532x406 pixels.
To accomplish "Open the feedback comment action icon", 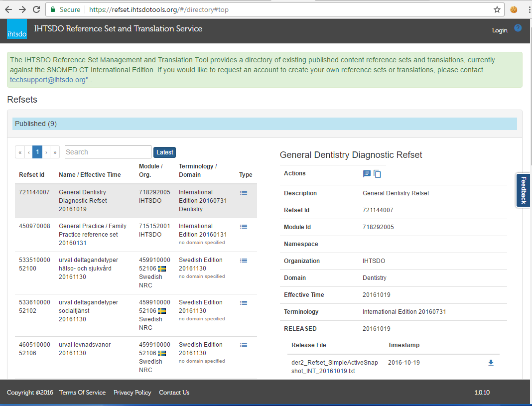I will (367, 174).
